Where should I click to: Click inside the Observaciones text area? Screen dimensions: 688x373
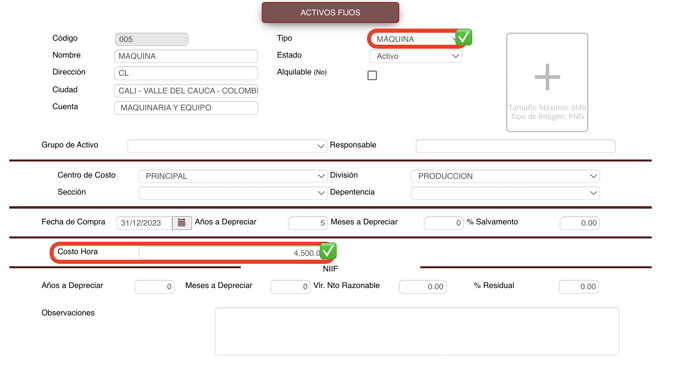click(x=417, y=331)
